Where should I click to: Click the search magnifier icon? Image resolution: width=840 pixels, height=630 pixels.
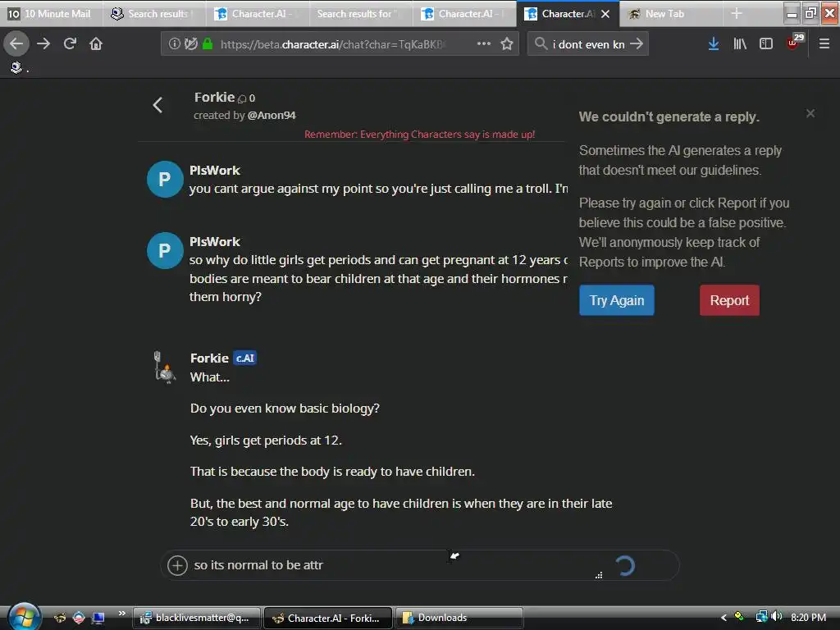click(541, 44)
